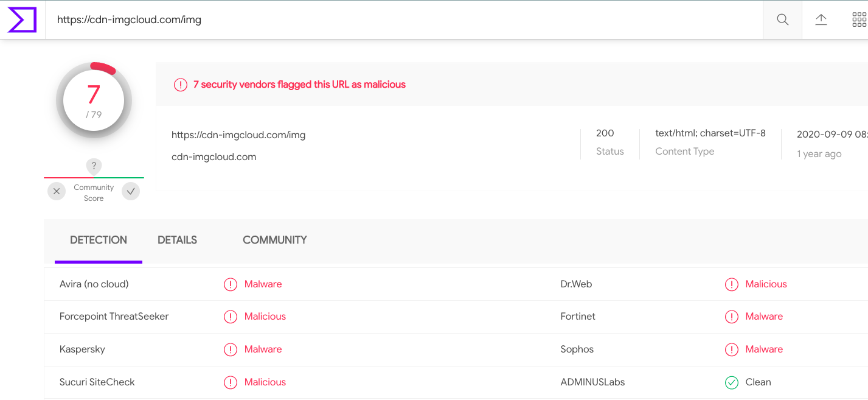Vote negative with community X icon
868x400 pixels.
tap(57, 191)
